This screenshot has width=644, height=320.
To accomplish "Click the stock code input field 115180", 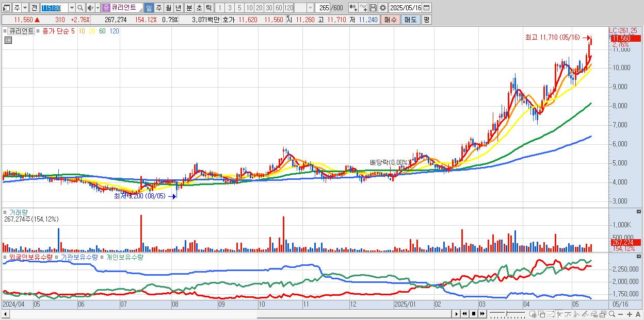I will (54, 8).
